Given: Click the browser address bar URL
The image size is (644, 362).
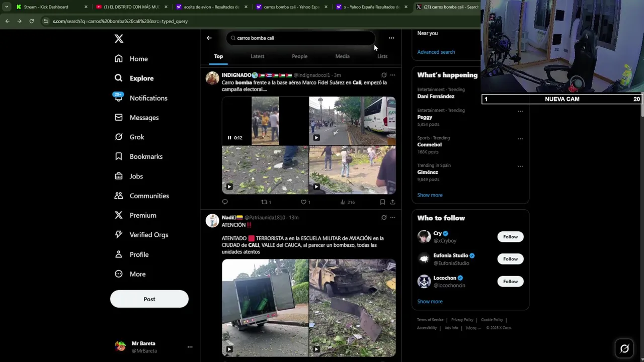Looking at the screenshot, I should click(x=120, y=21).
